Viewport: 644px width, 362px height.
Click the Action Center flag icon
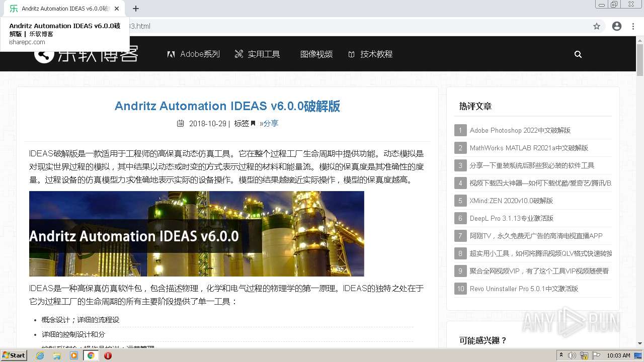[x=596, y=355]
